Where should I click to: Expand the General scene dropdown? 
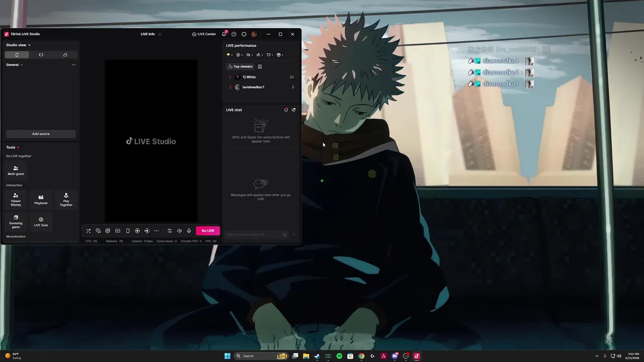click(x=14, y=65)
